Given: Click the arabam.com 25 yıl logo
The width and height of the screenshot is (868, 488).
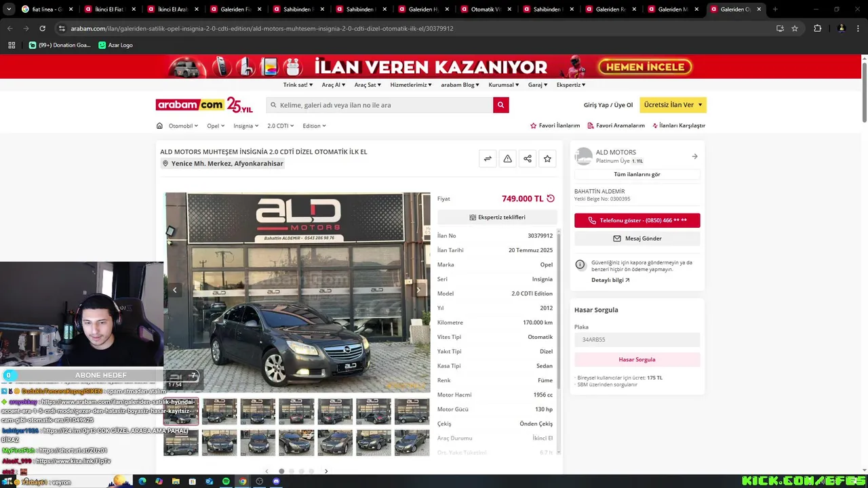Looking at the screenshot, I should pos(204,105).
